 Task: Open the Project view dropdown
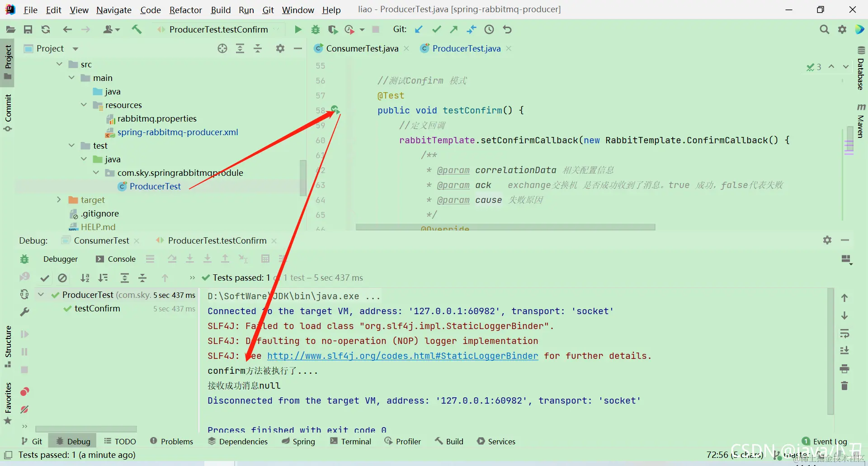coord(75,49)
